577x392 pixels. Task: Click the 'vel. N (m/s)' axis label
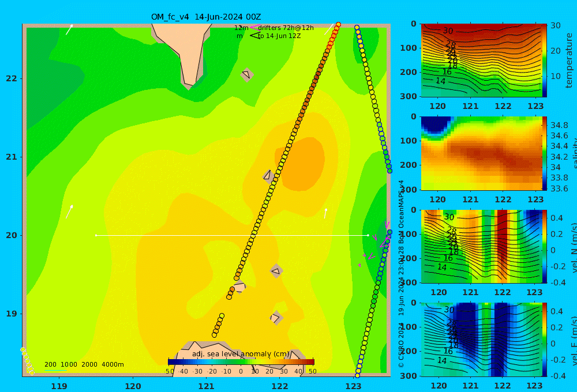click(x=574, y=248)
